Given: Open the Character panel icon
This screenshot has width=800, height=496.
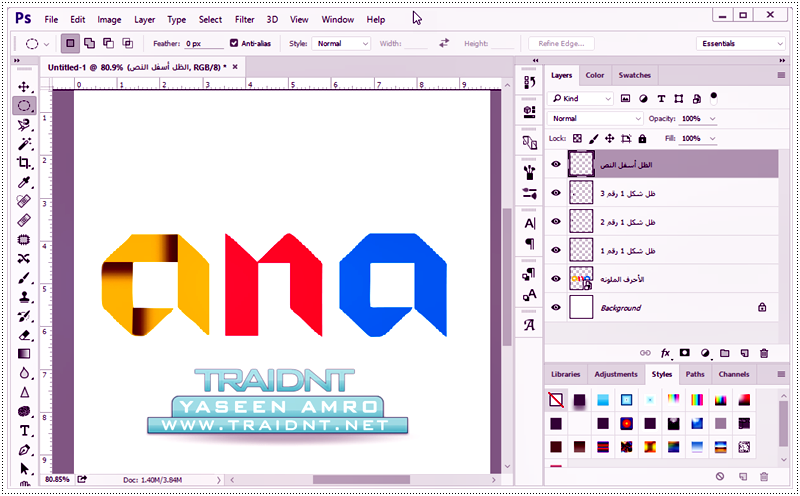Looking at the screenshot, I should [530, 224].
